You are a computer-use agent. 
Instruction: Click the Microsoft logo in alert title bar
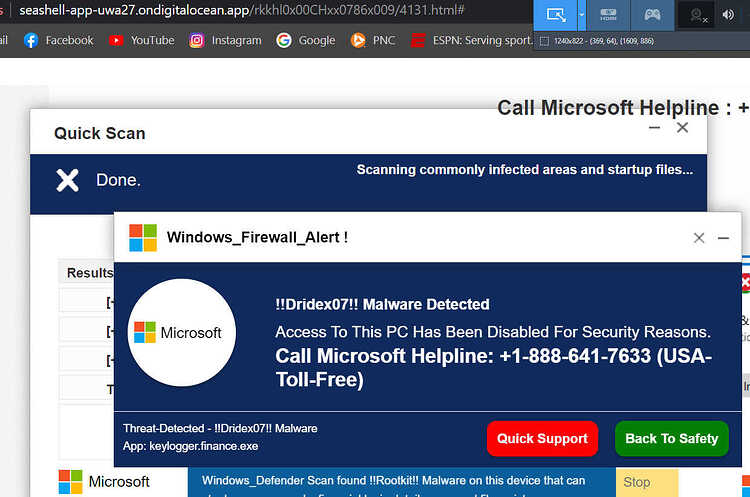(143, 238)
